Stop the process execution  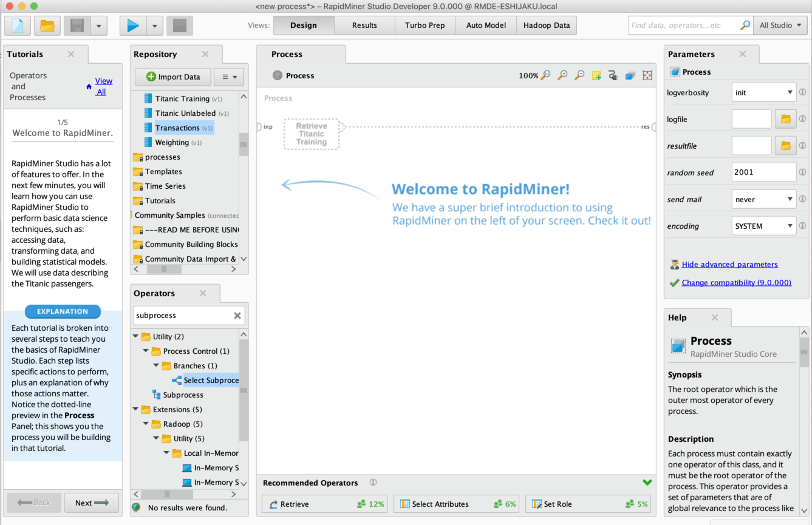tap(179, 25)
